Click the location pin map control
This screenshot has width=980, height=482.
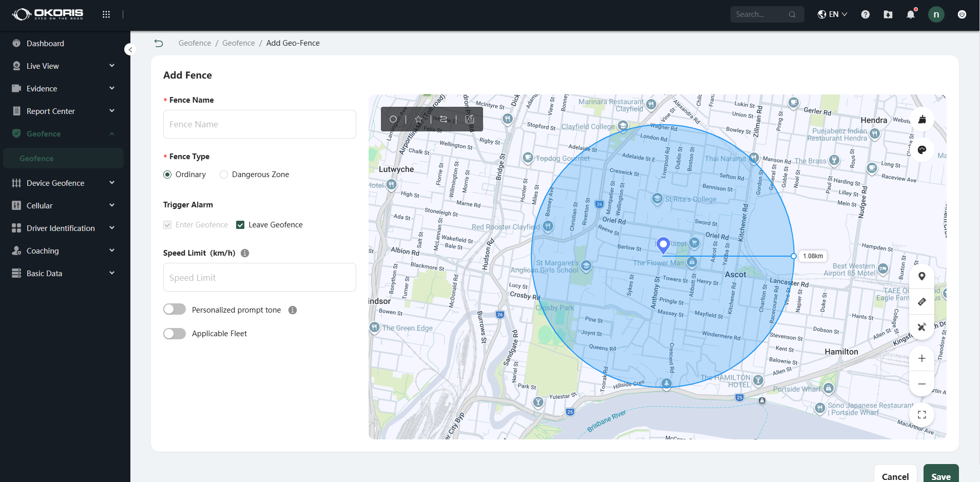point(922,276)
